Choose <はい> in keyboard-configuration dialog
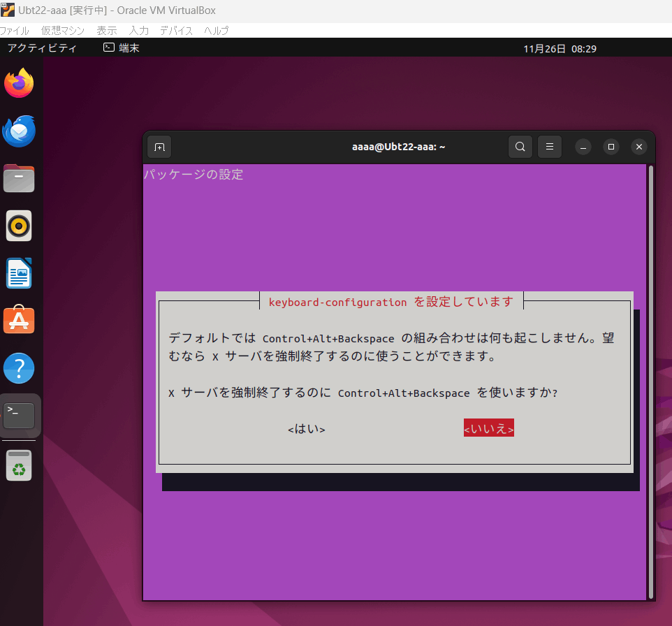 coord(307,429)
